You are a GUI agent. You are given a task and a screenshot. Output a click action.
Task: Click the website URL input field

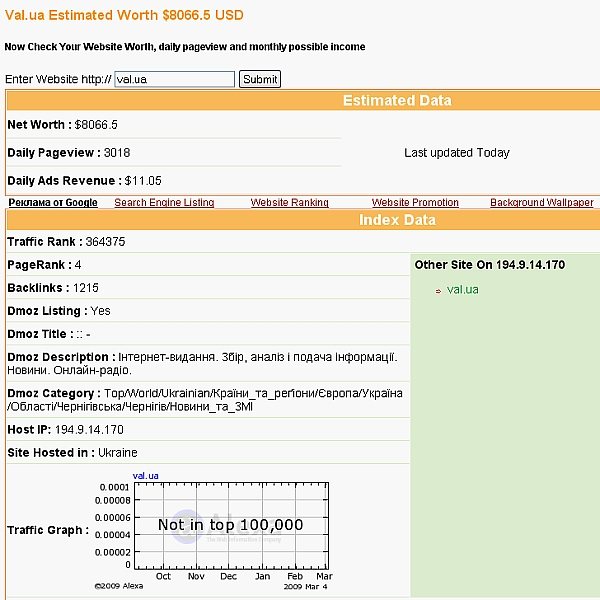coord(174,79)
